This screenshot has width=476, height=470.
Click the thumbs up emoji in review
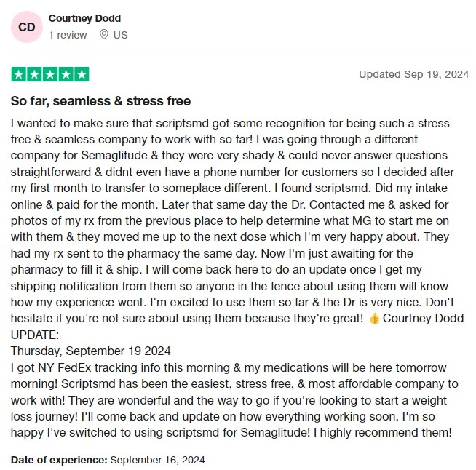[x=374, y=319]
